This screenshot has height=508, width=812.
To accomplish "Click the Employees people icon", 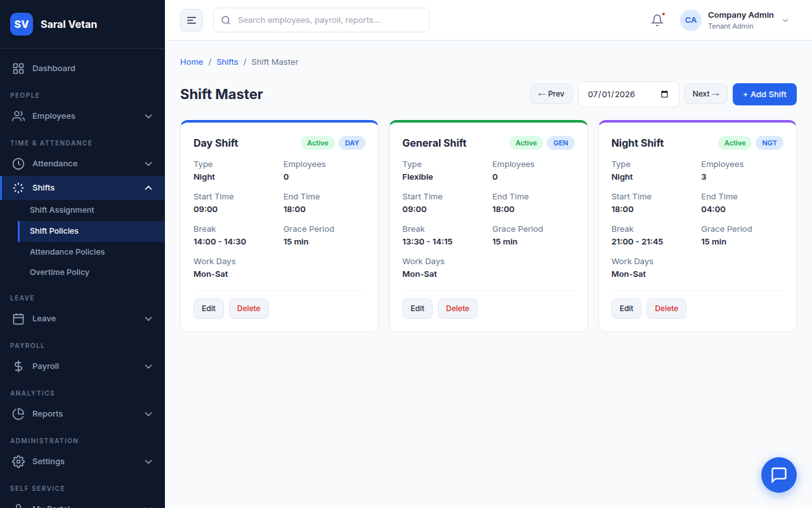I will 18,116.
